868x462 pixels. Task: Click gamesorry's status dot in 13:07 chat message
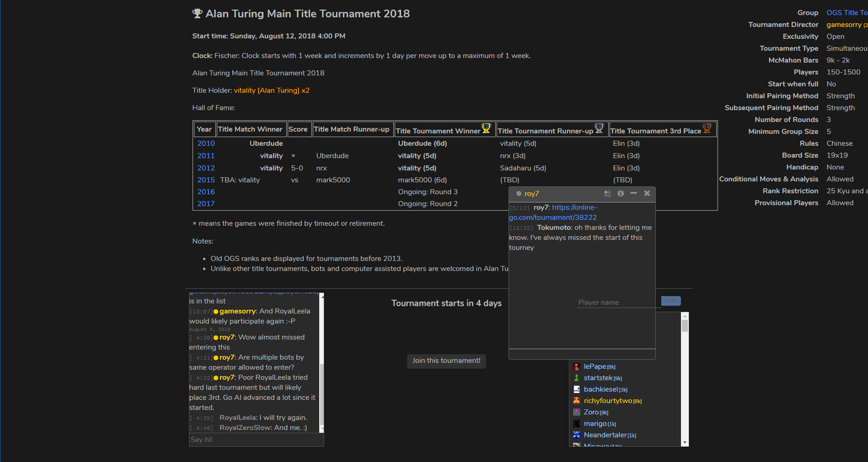(216, 312)
